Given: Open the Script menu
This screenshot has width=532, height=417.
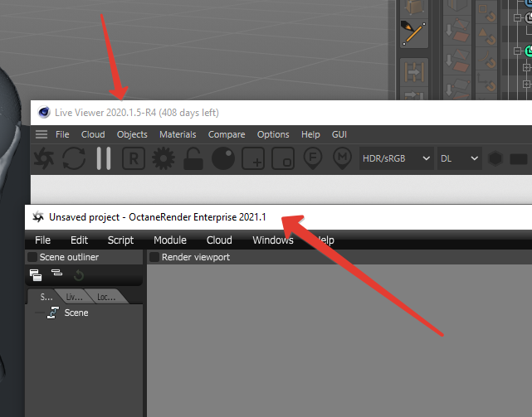Looking at the screenshot, I should pyautogui.click(x=120, y=240).
